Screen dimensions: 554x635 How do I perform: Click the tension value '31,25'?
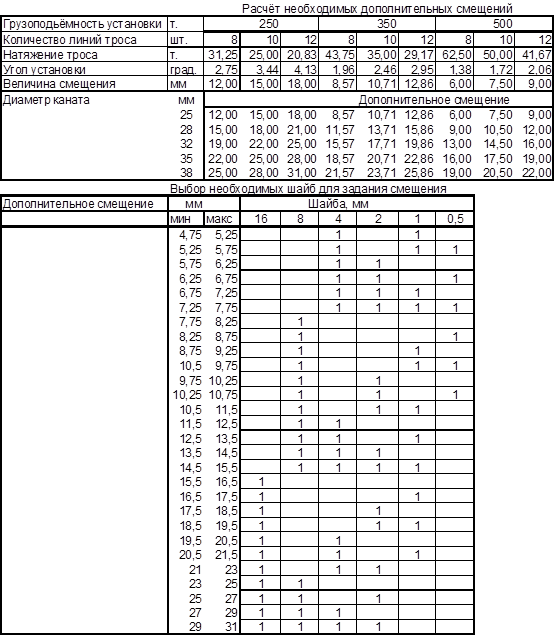pyautogui.click(x=223, y=55)
